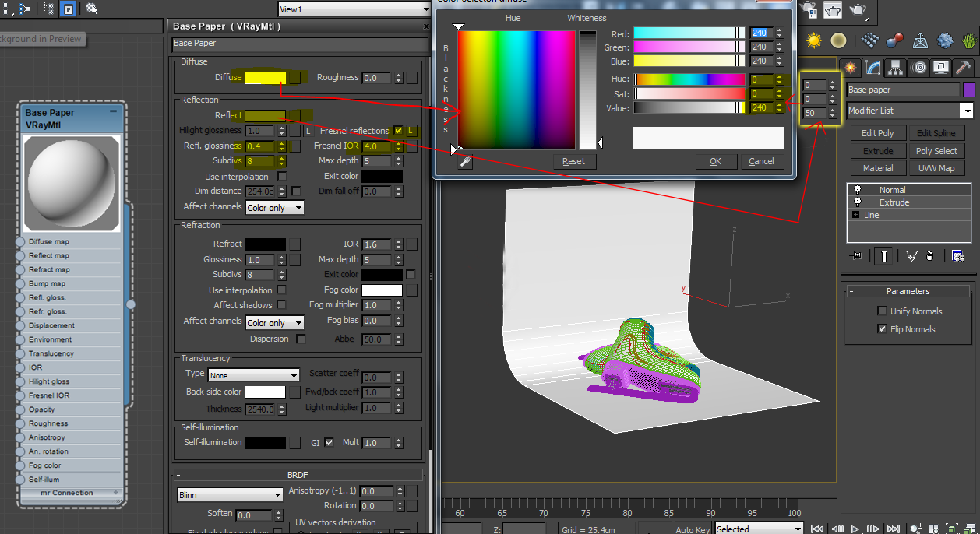The image size is (980, 534).
Task: Open the Hierarchy command panel tab
Action: pyautogui.click(x=896, y=68)
